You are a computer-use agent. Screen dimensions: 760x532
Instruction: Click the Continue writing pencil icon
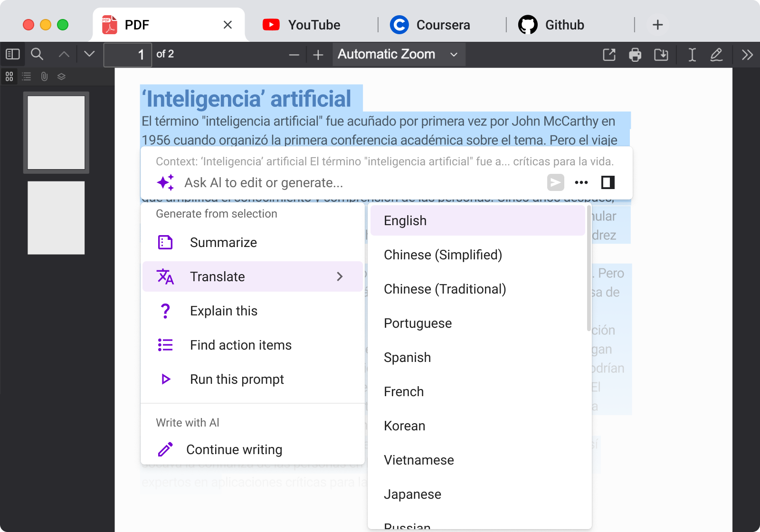[x=165, y=449]
